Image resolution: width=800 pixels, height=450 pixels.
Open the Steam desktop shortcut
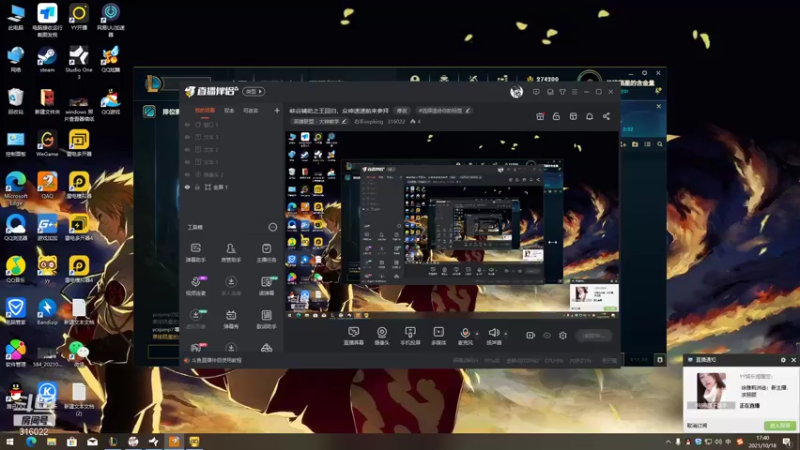[47, 59]
